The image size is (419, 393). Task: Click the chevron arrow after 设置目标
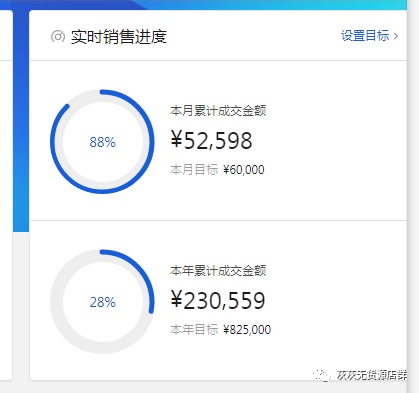[396, 36]
